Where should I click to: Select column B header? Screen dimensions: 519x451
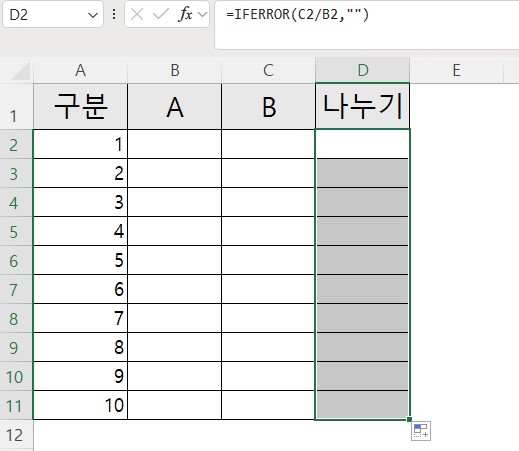(175, 70)
